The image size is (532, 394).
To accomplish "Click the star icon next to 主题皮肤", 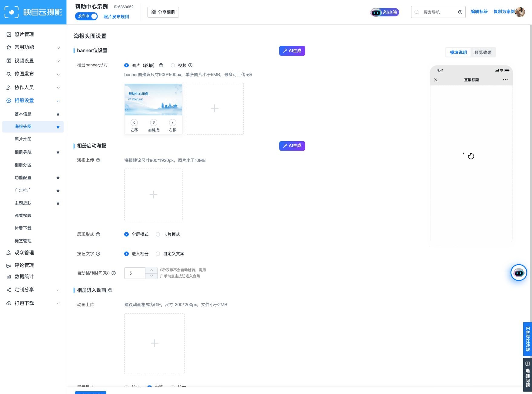I will (58, 203).
